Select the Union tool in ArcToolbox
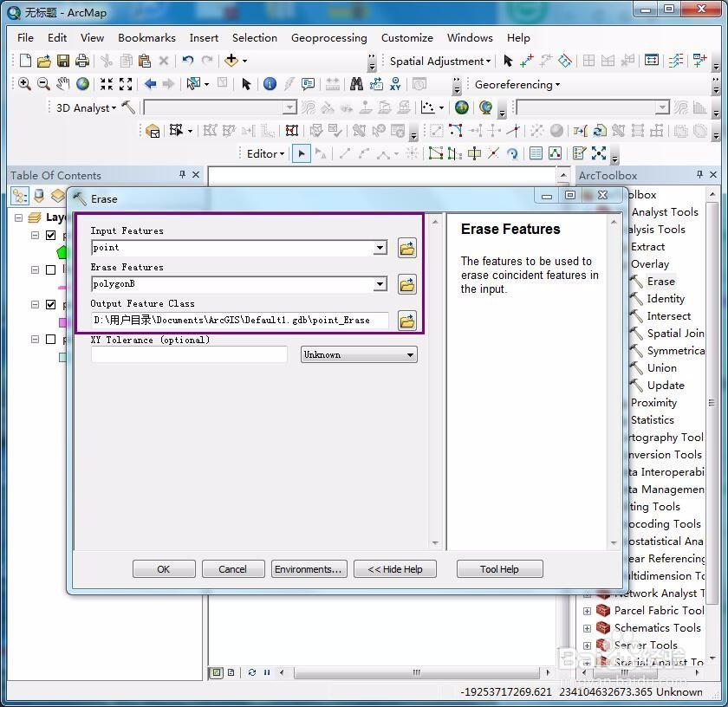Screen dimensions: 728x707 661,368
